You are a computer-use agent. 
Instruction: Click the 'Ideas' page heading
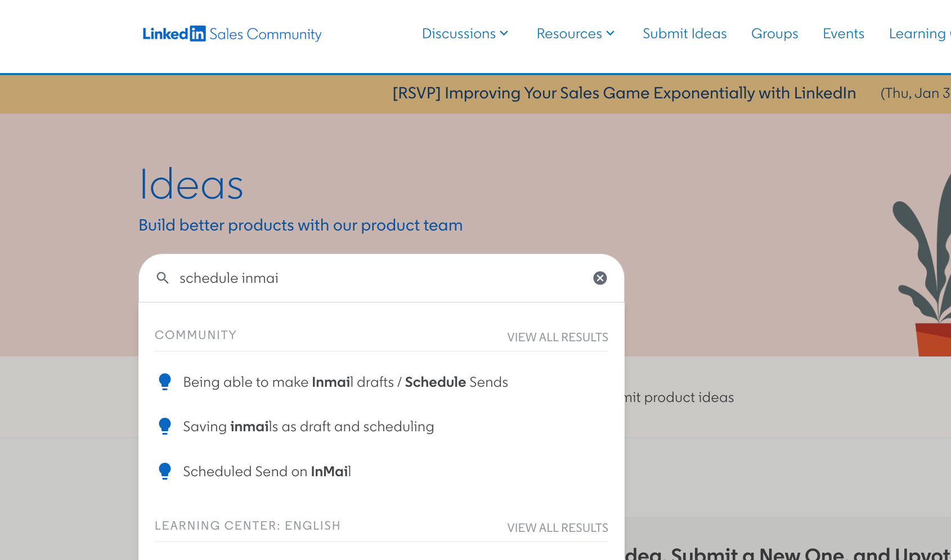(191, 184)
